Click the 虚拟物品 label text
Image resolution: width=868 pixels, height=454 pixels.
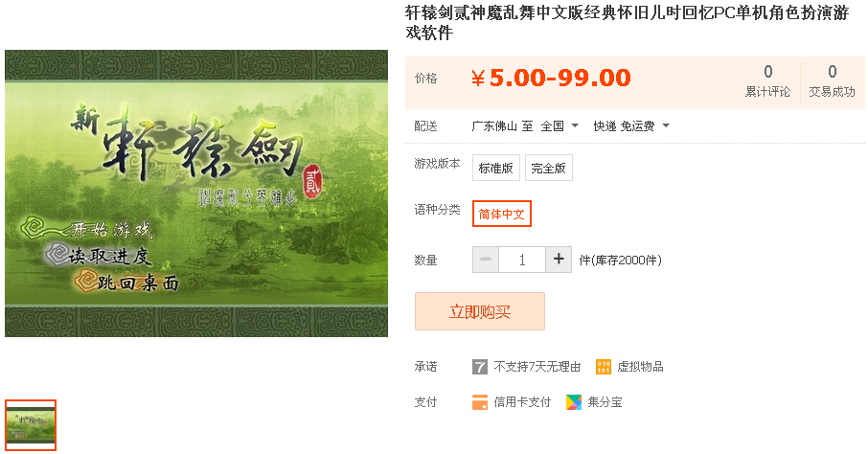[640, 367]
